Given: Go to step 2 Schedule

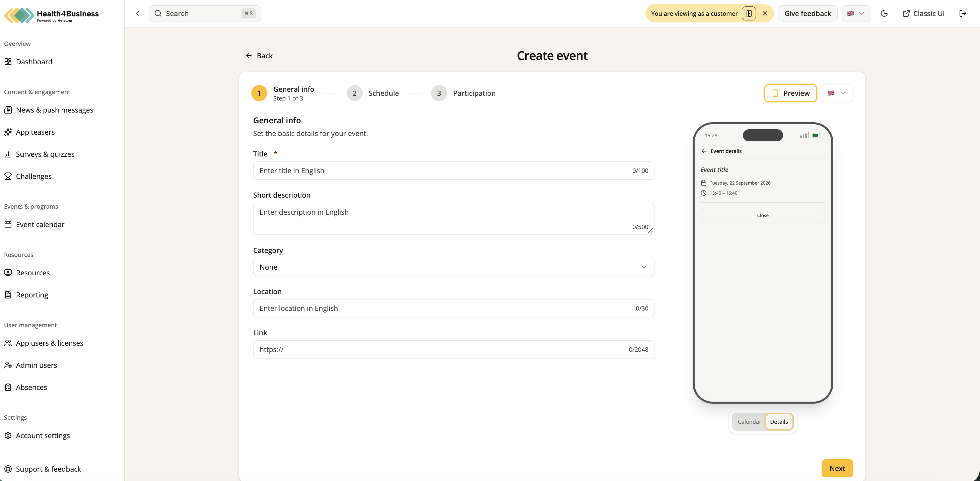Looking at the screenshot, I should point(373,93).
